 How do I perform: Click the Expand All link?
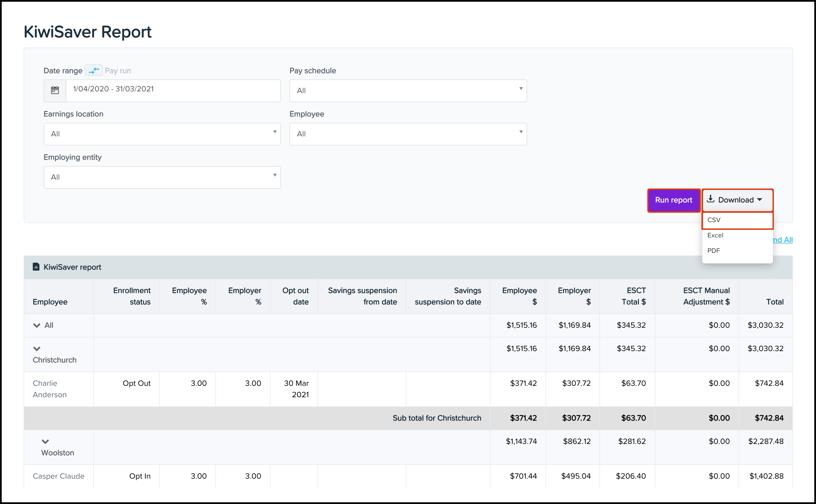tap(783, 240)
